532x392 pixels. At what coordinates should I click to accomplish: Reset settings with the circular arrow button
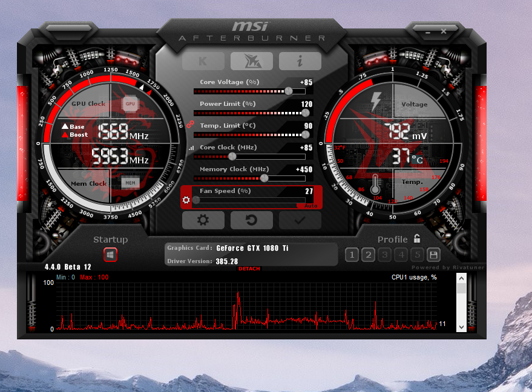tap(252, 220)
